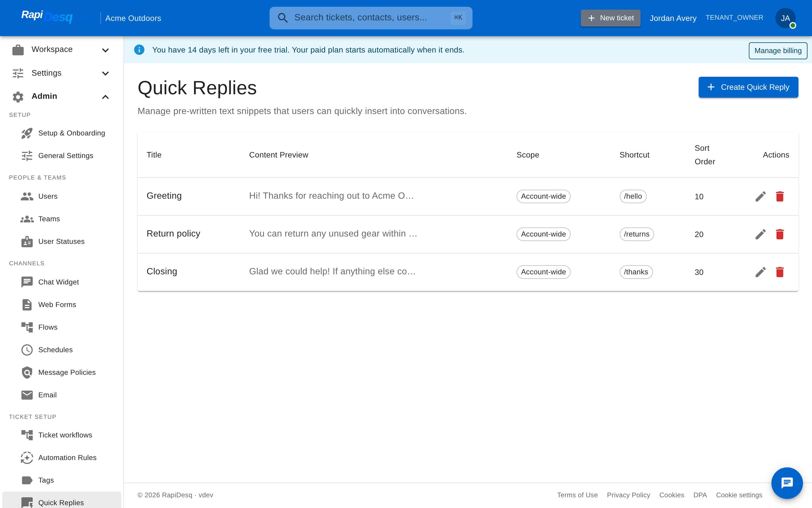Open Message Policies
The image size is (812, 508).
click(62, 373)
